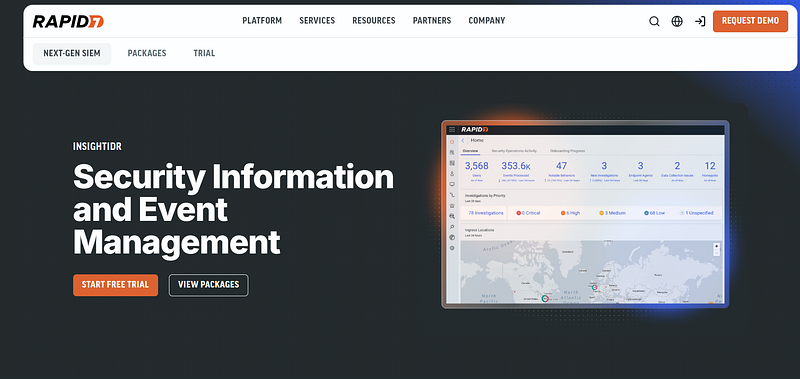Click the Home title in dashboard

tap(477, 140)
